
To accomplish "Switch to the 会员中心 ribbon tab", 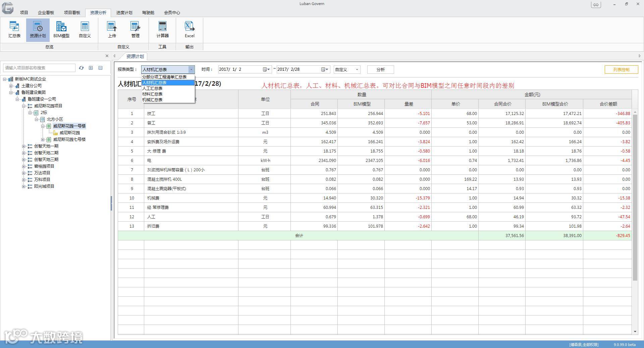I will [172, 13].
